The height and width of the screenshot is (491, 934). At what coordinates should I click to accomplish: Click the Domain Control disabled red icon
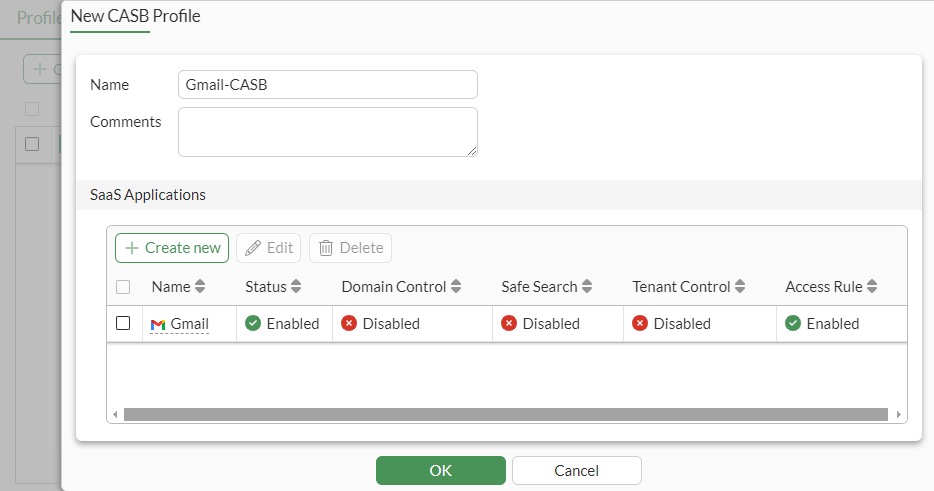349,324
